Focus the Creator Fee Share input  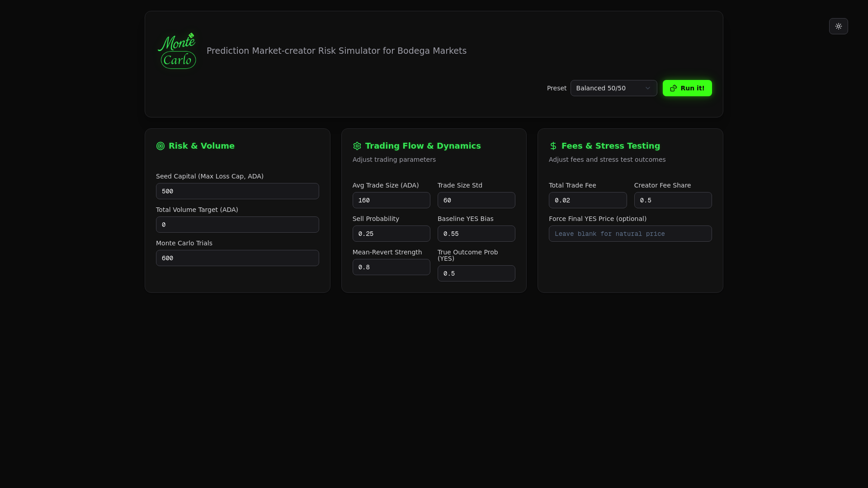[x=673, y=200]
